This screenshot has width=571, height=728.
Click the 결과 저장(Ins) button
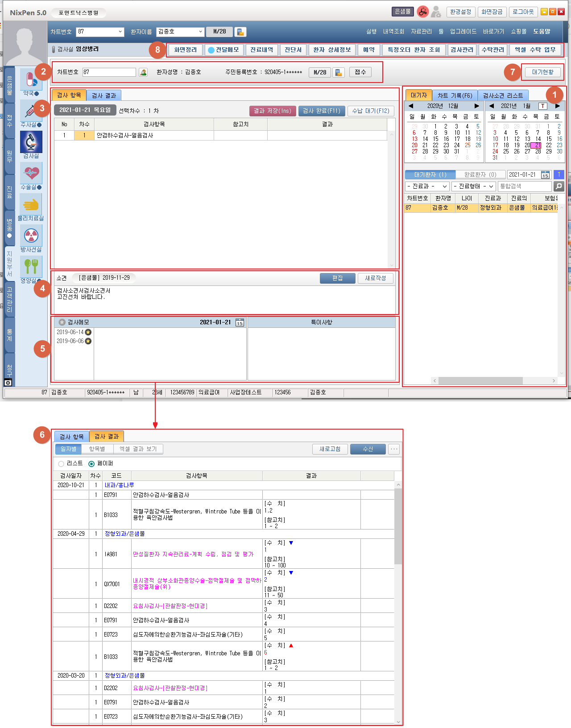point(272,111)
